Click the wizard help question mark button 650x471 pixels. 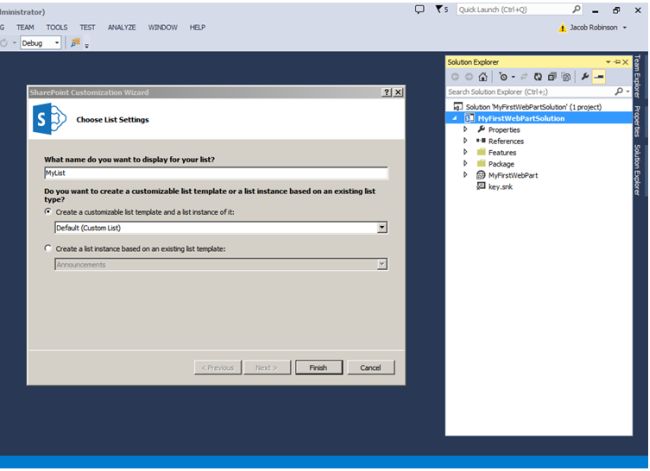coord(386,92)
